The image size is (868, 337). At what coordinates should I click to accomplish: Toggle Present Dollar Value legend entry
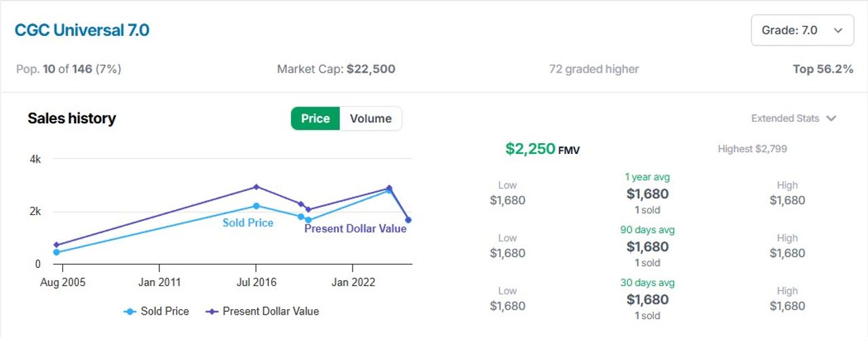[x=262, y=311]
